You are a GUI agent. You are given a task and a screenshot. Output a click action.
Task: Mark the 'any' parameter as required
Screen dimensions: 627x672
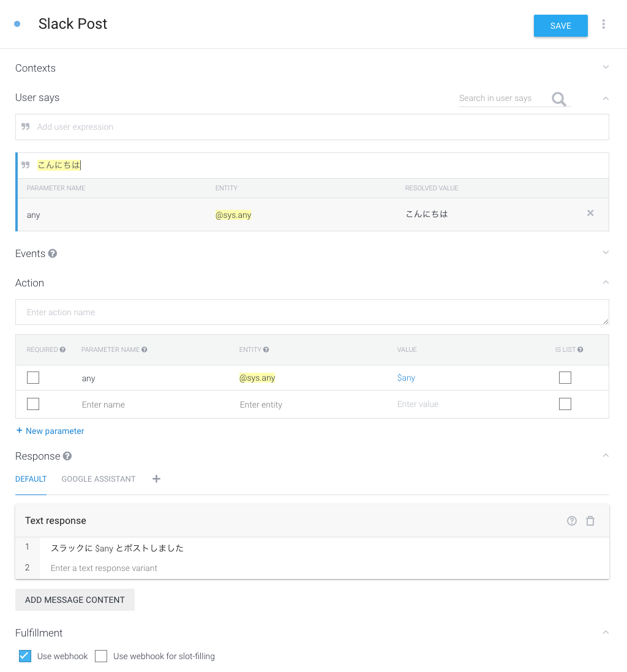click(33, 378)
